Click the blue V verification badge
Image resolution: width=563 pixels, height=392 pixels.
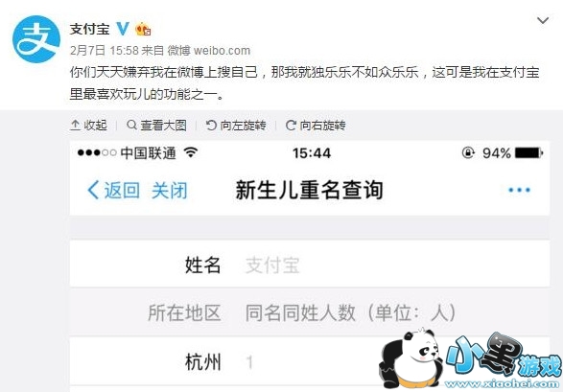(123, 29)
